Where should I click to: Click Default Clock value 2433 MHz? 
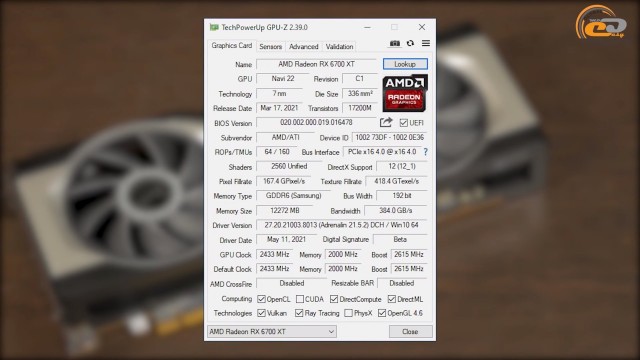click(x=274, y=269)
